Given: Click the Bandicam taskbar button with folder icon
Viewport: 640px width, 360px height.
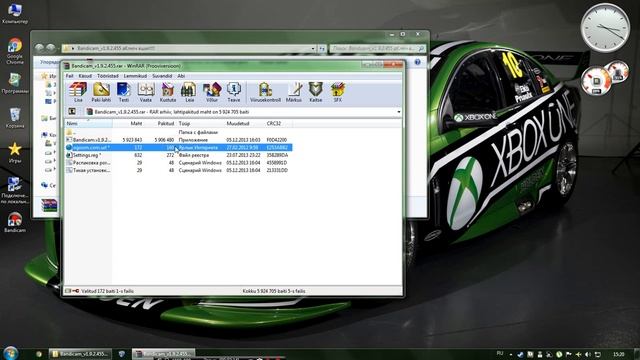Looking at the screenshot, I should 80,354.
